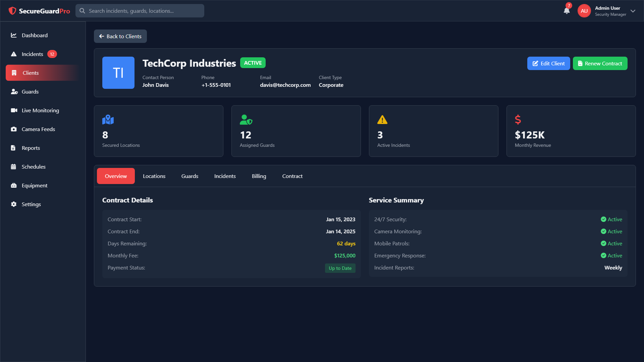Go to Equipment in sidebar

34,185
